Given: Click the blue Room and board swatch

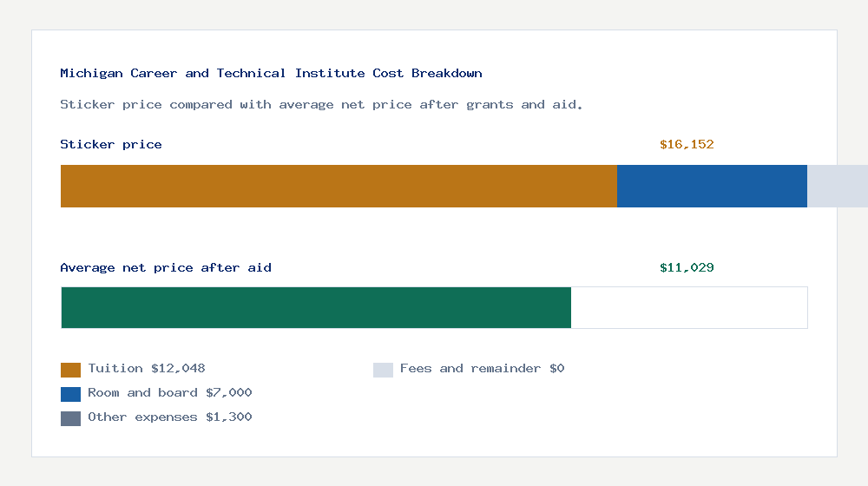Looking at the screenshot, I should point(70,394).
